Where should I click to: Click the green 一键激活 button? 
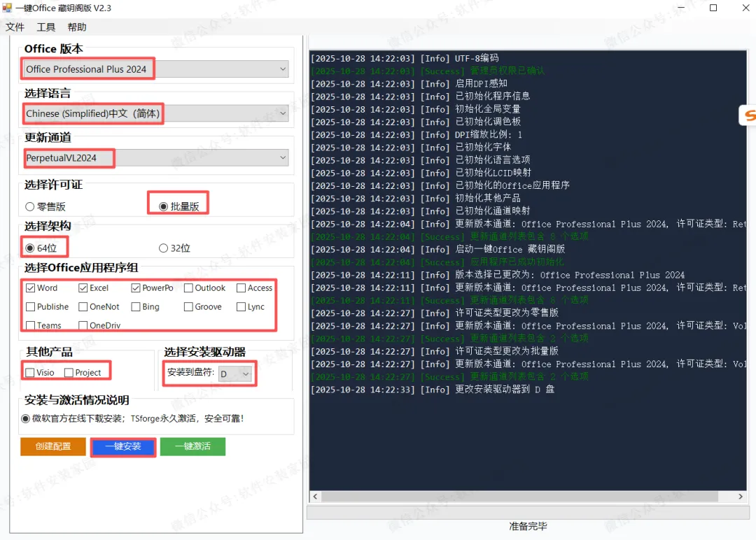pos(193,446)
